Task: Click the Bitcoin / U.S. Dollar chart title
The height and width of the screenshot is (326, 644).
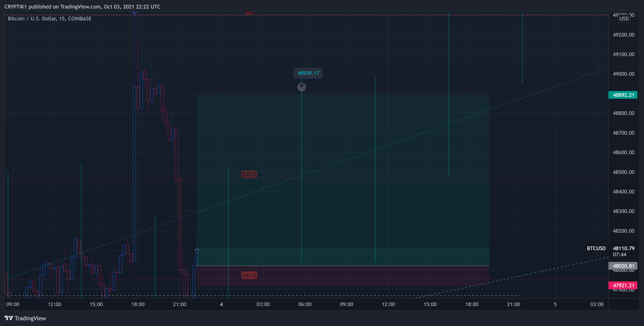Action: 50,19
